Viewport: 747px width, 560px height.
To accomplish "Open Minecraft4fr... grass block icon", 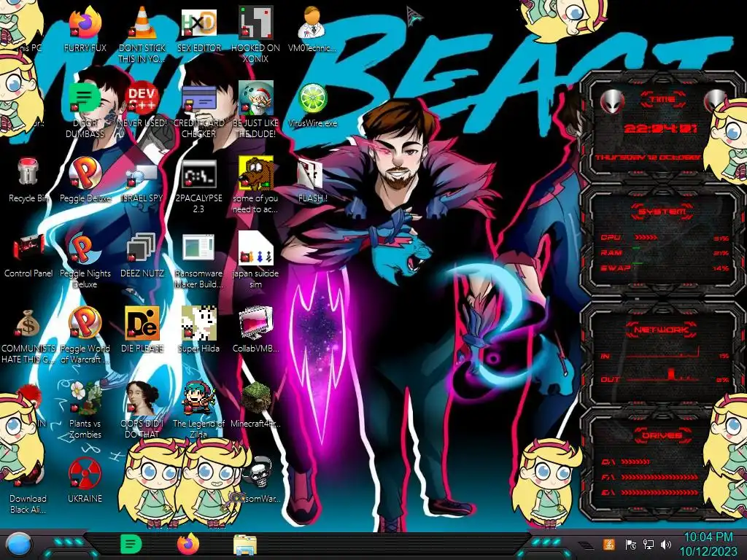I will pyautogui.click(x=256, y=398).
